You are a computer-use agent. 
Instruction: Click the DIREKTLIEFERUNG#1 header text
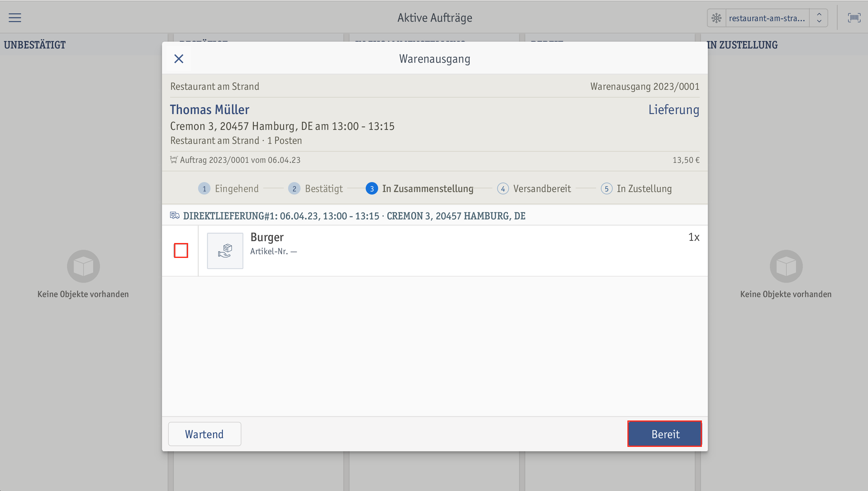pyautogui.click(x=354, y=216)
